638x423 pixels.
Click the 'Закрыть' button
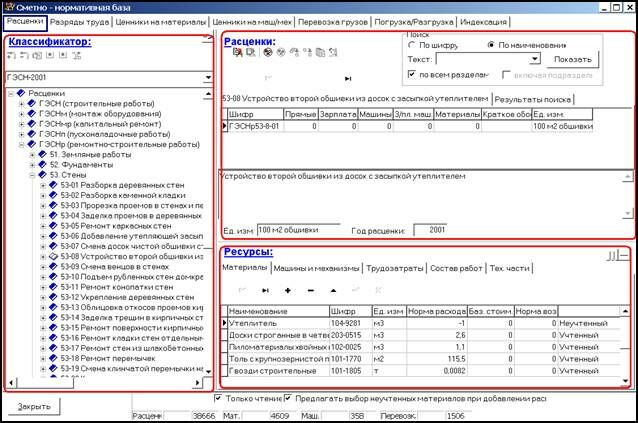click(x=34, y=406)
